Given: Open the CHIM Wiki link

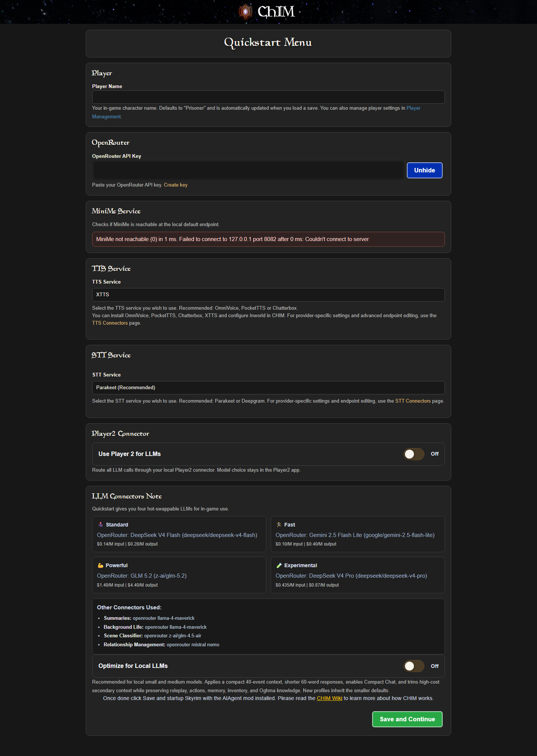Looking at the screenshot, I should click(x=329, y=698).
